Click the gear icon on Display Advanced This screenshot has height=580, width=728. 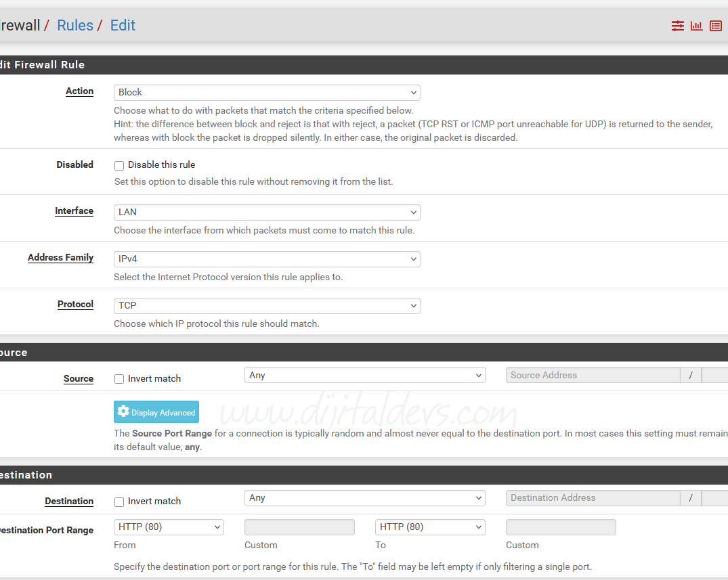(123, 411)
